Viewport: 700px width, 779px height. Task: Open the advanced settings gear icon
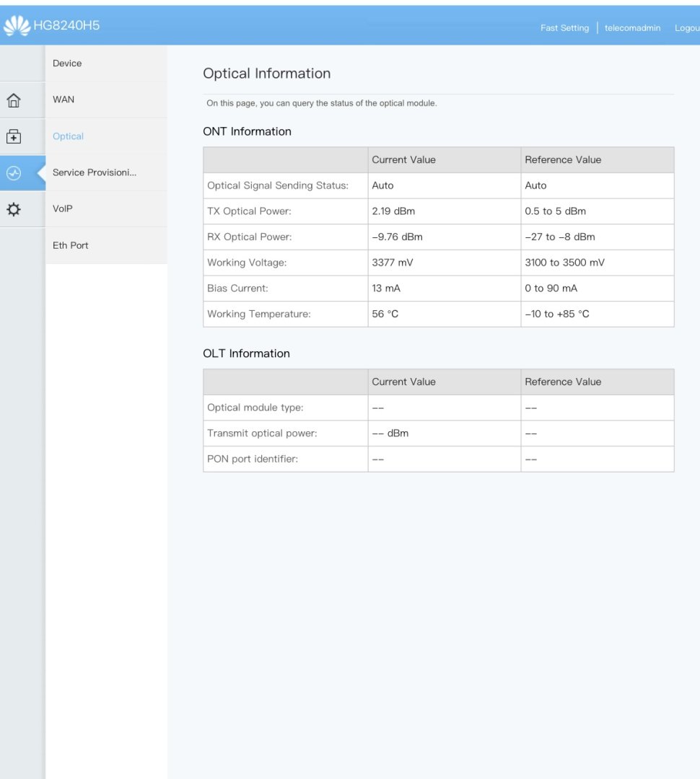14,209
